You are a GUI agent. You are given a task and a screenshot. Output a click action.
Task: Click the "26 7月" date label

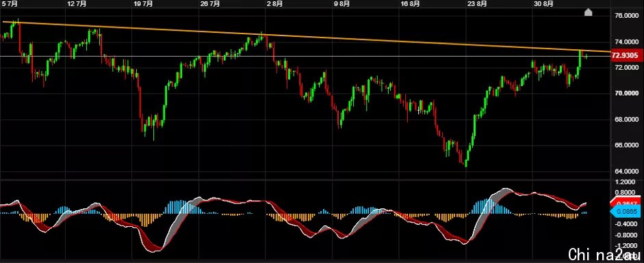tap(210, 3)
